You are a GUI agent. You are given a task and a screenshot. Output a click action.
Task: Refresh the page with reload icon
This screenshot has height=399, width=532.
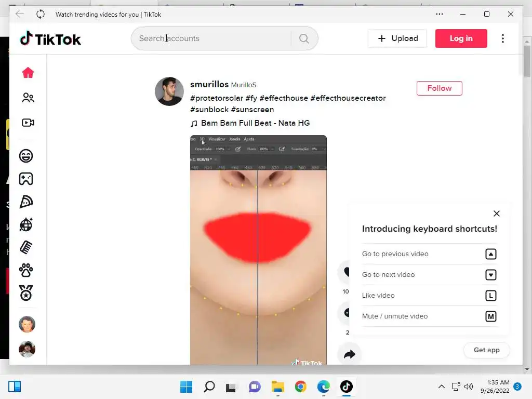(x=41, y=14)
